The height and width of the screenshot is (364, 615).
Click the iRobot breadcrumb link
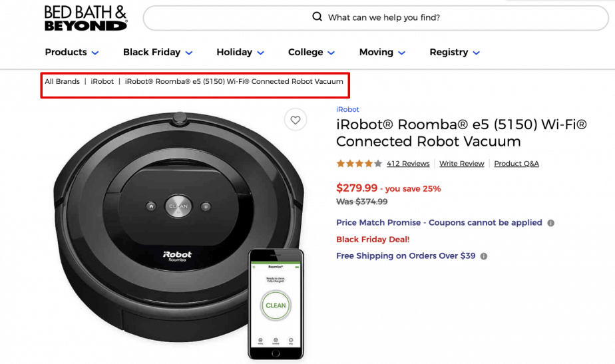[x=102, y=82]
